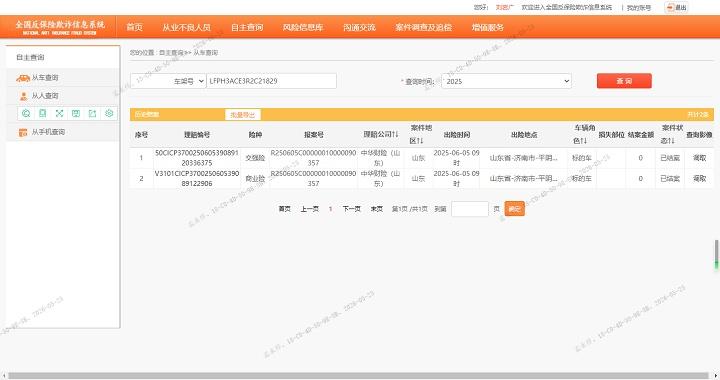Viewport: 720px width, 380px height.
Task: Click 调取 for the 交强险 row
Action: (x=699, y=158)
